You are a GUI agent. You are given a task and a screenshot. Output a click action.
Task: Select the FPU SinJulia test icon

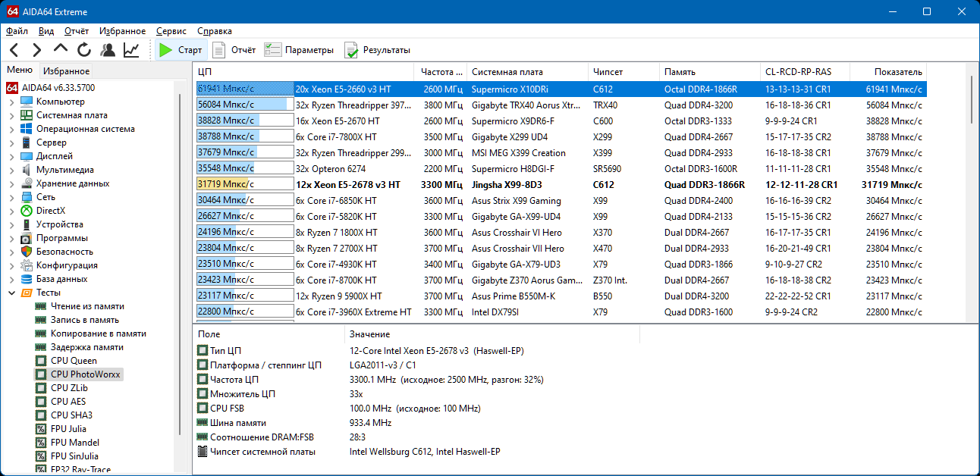tap(41, 456)
